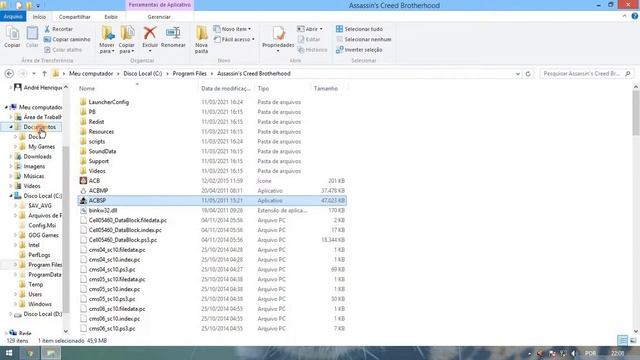Select Windows folder in the tree
The height and width of the screenshot is (360, 640).
tap(40, 304)
